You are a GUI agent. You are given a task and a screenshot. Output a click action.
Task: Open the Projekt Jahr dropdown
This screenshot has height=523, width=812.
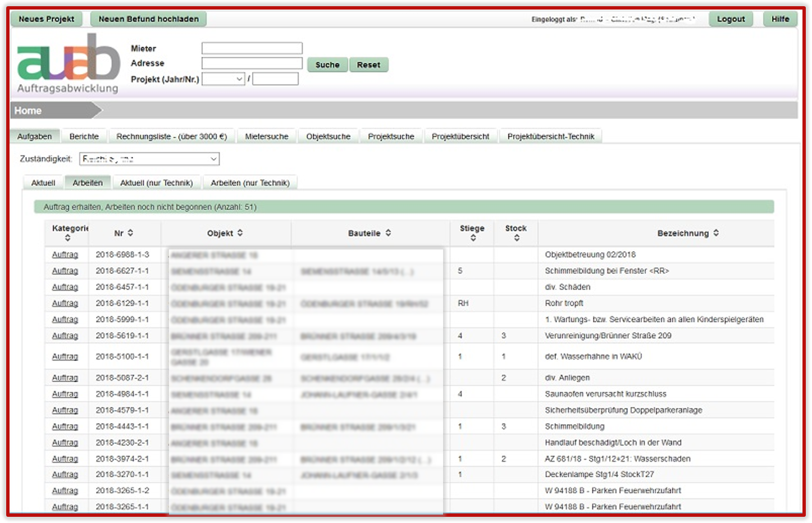point(223,79)
